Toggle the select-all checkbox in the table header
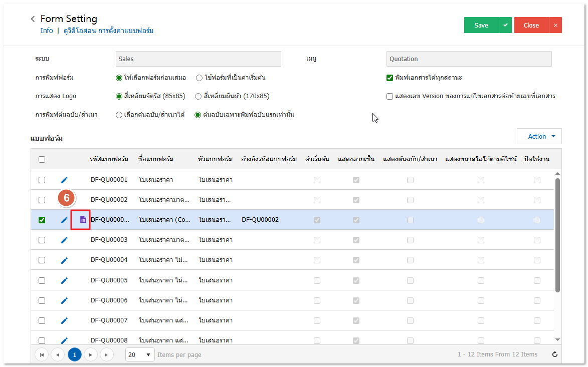 tap(42, 159)
